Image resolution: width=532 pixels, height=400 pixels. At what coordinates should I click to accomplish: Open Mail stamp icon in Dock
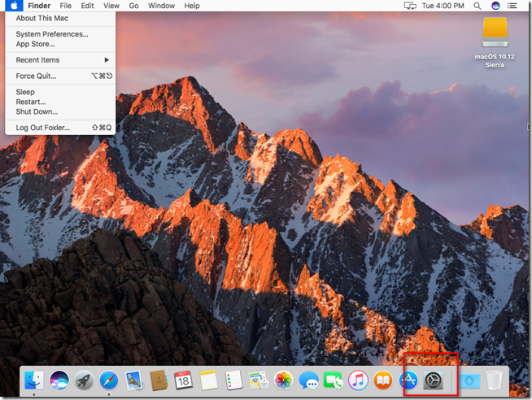134,380
